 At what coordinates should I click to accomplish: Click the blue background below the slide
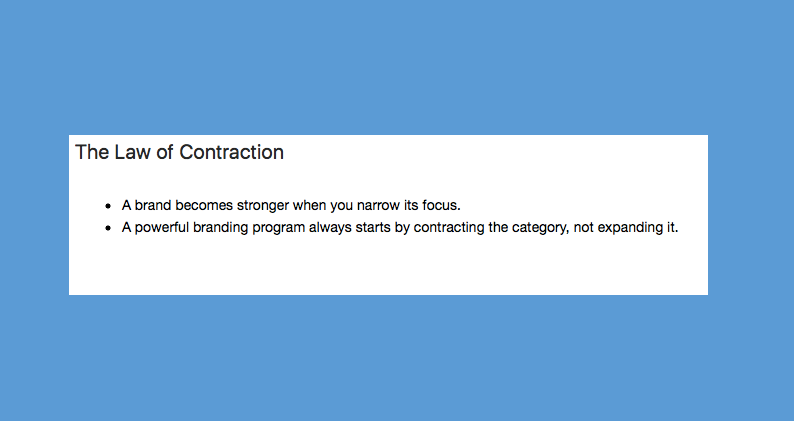coord(397,358)
